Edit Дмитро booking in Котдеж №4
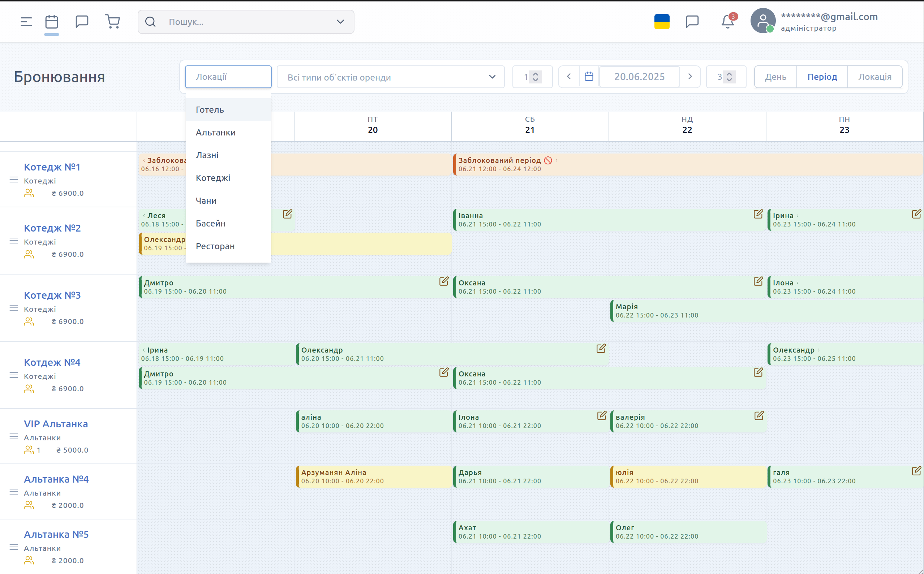Image resolution: width=924 pixels, height=574 pixels. coord(444,372)
